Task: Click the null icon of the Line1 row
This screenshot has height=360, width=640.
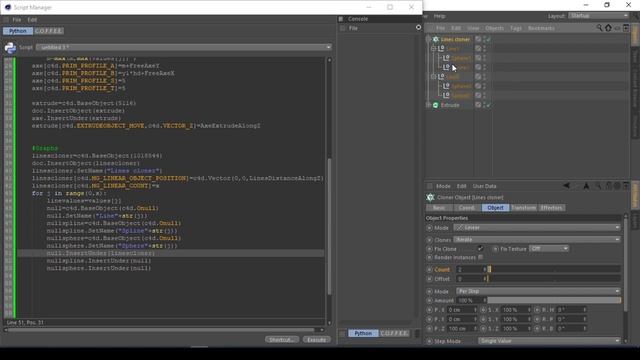Action: tap(441, 49)
